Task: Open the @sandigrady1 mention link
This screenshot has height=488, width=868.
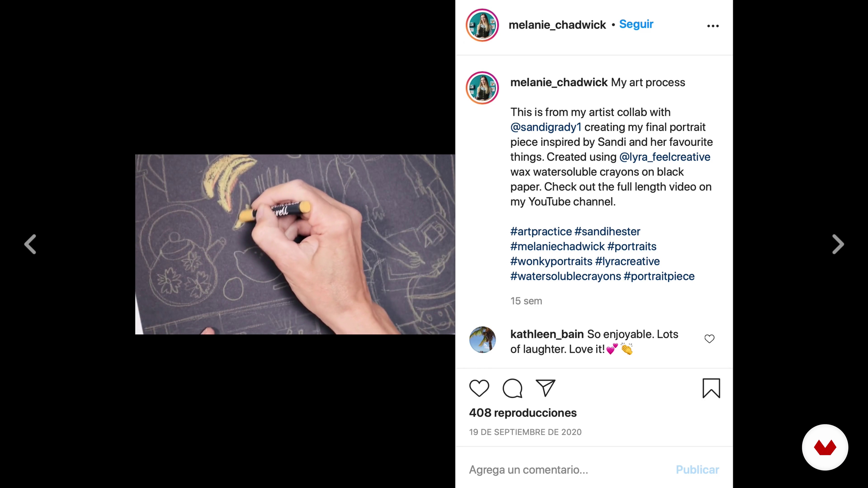Action: pyautogui.click(x=546, y=127)
